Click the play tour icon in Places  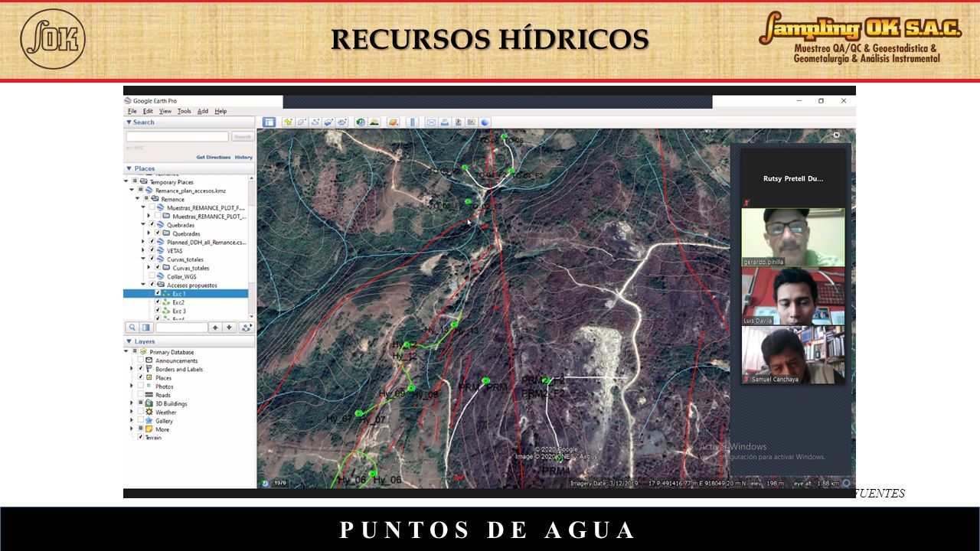(247, 328)
